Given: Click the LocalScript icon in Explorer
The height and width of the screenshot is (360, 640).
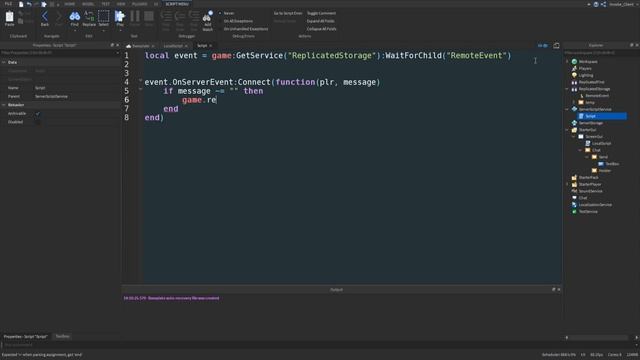Looking at the screenshot, I should 588,143.
